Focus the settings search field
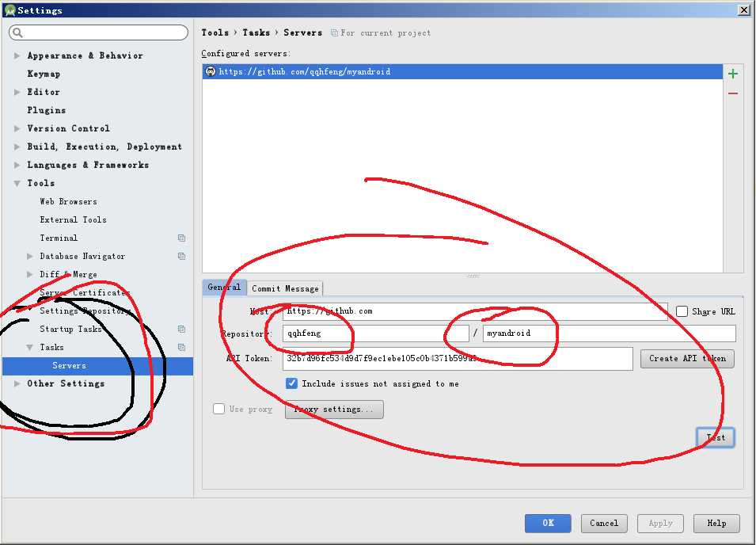 (x=98, y=32)
